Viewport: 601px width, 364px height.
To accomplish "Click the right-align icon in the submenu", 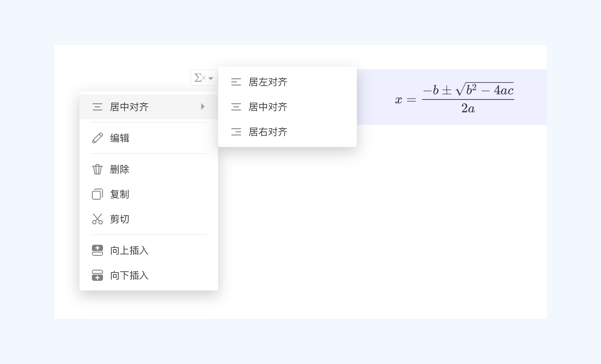I will [236, 132].
